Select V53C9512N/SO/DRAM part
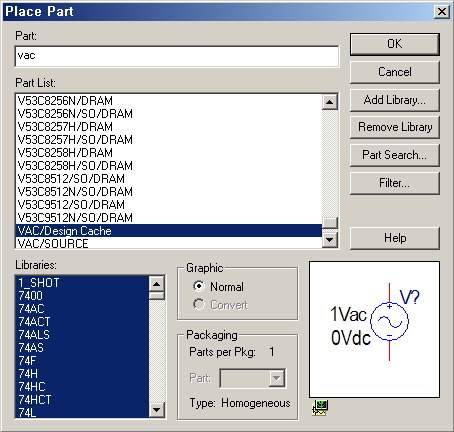 [169, 218]
